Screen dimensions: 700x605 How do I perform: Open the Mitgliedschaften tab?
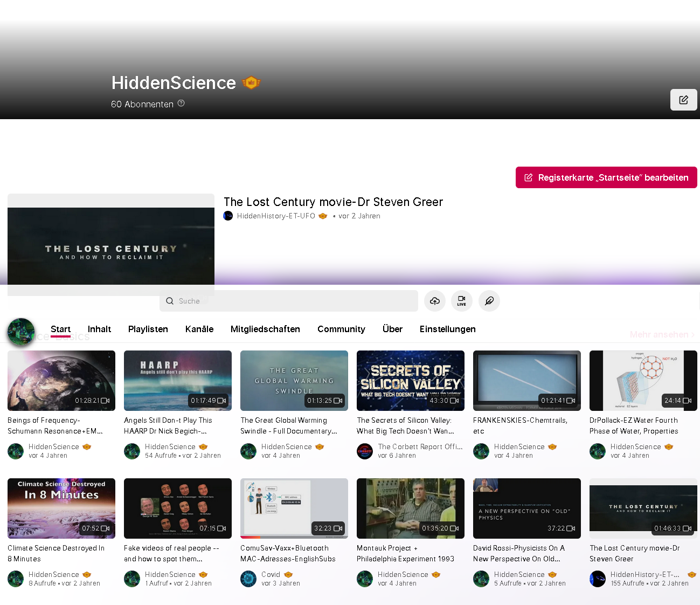click(265, 329)
